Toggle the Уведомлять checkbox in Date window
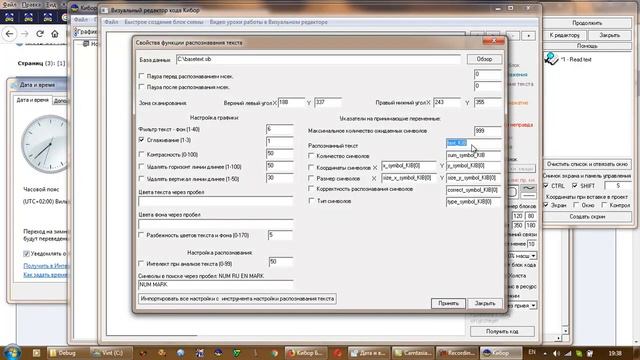 coord(27,253)
